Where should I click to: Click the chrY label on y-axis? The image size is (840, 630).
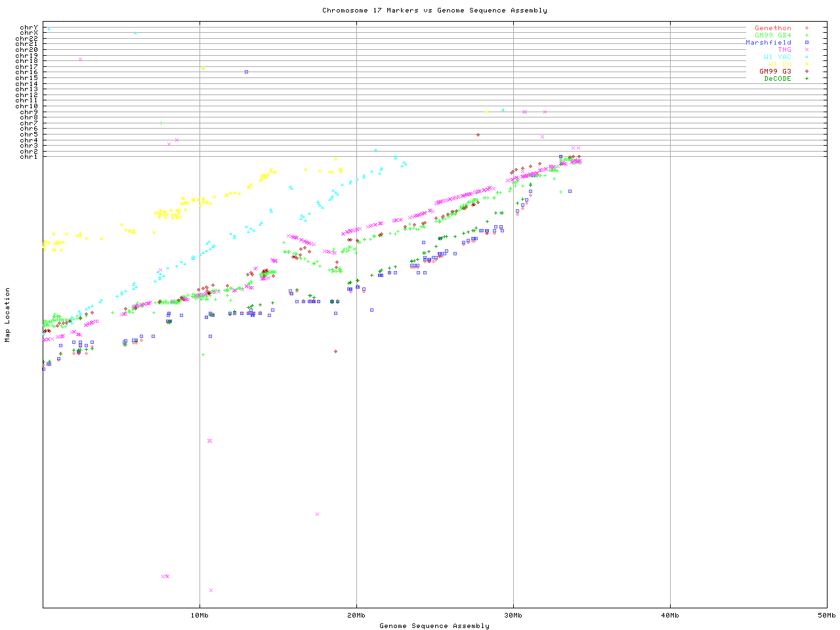[x=29, y=28]
